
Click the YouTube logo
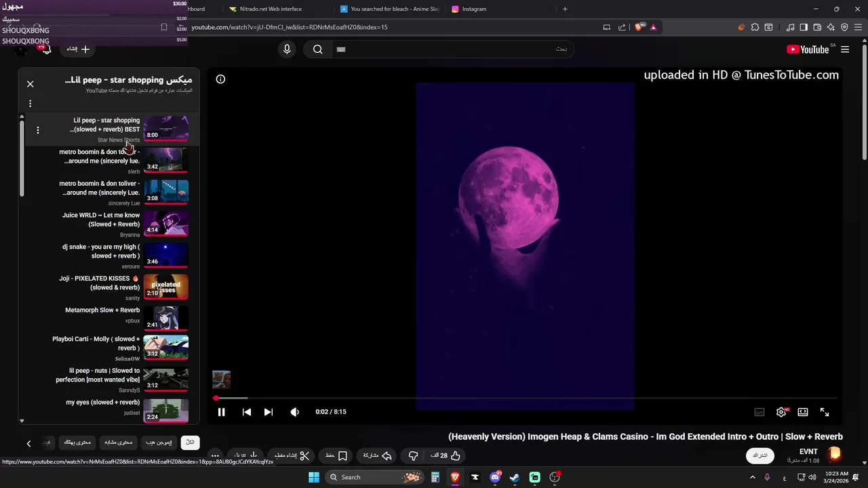(808, 49)
